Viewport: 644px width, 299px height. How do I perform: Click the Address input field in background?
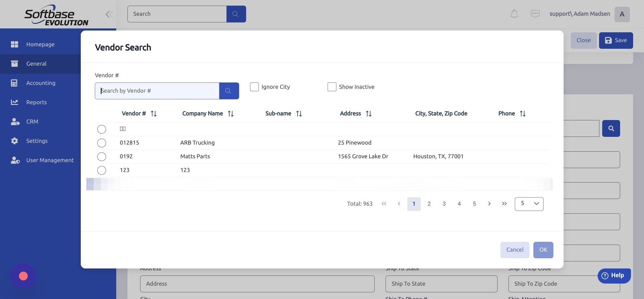tap(257, 284)
